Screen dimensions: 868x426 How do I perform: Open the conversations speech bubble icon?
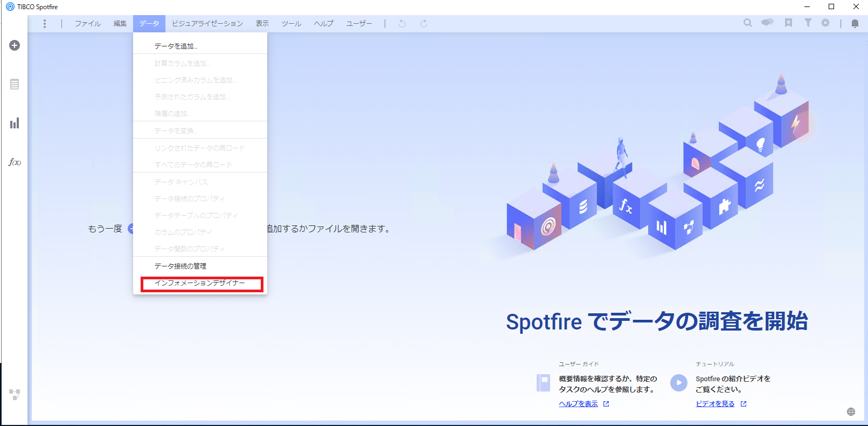767,23
